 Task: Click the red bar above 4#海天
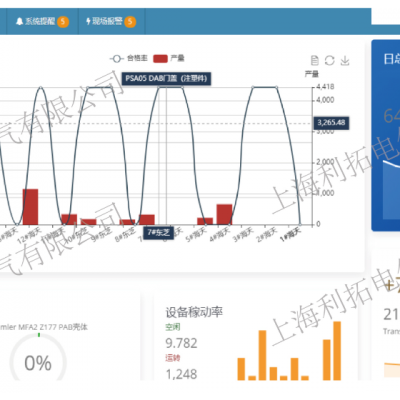click(x=224, y=214)
